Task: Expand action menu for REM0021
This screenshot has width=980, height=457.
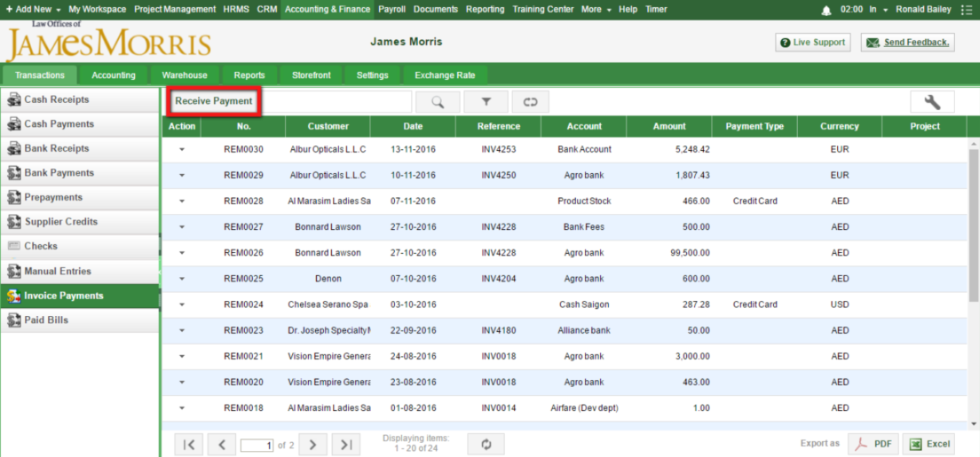Action: [x=182, y=356]
